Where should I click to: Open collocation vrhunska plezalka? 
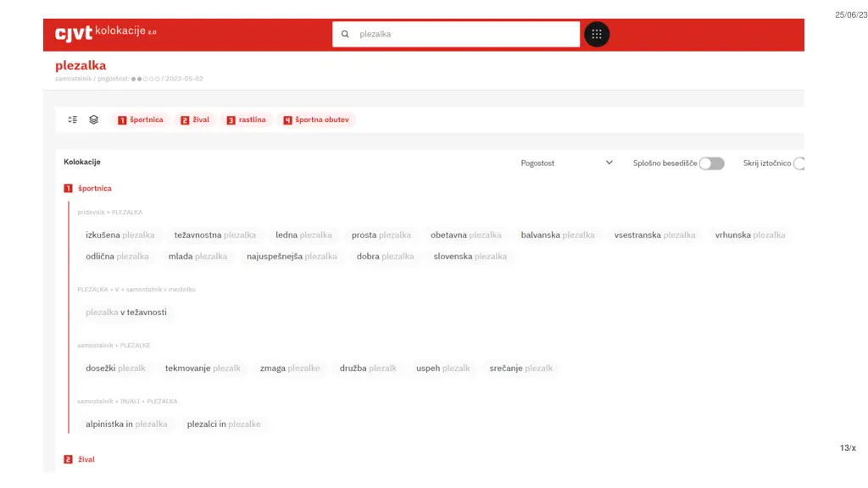pos(750,236)
